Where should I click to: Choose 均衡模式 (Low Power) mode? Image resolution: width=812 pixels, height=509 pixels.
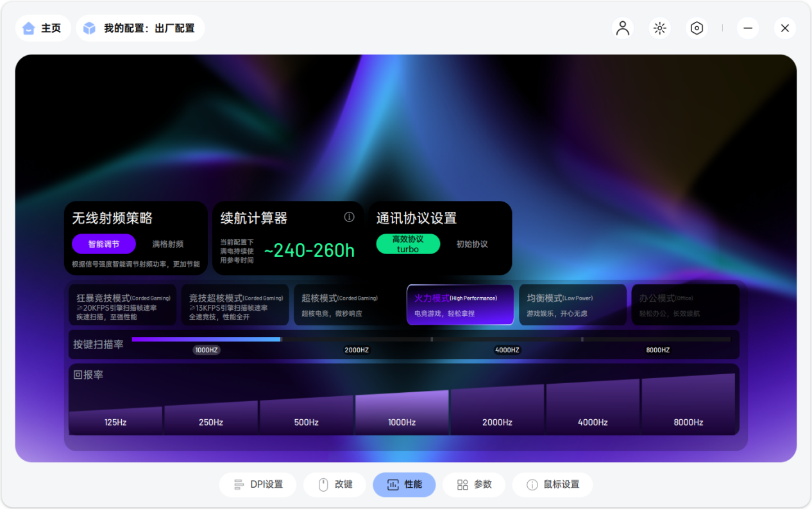click(x=573, y=305)
